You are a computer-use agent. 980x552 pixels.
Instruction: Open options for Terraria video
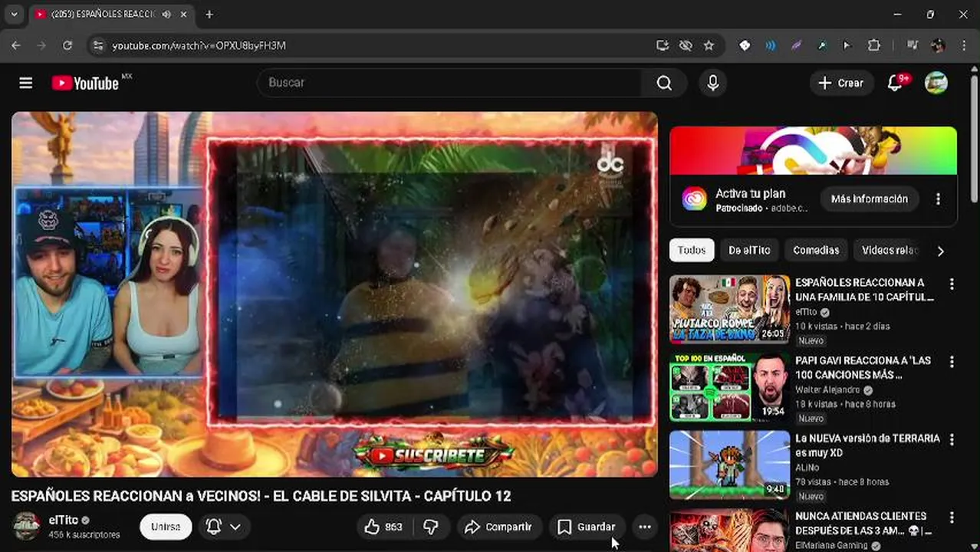pos(952,439)
